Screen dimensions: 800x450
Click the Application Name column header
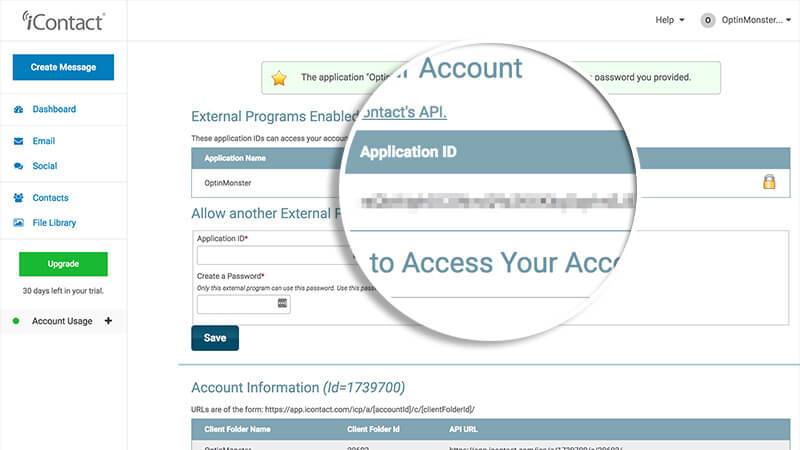(x=235, y=158)
